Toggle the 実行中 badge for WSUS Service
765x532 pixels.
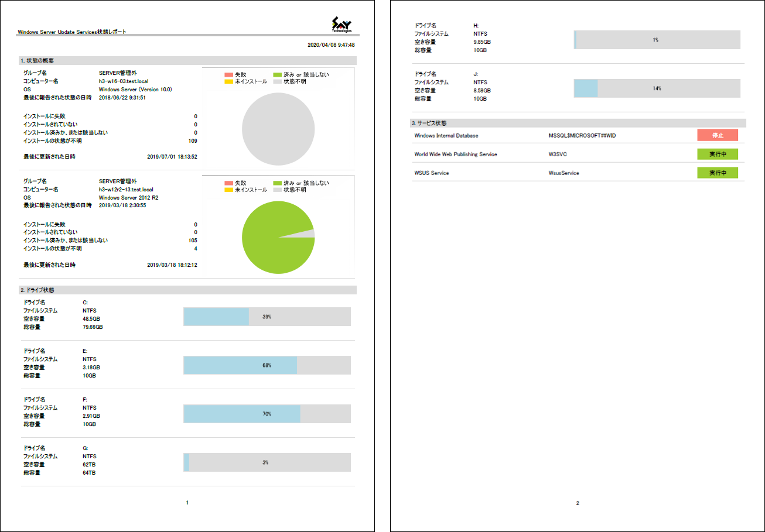[718, 173]
